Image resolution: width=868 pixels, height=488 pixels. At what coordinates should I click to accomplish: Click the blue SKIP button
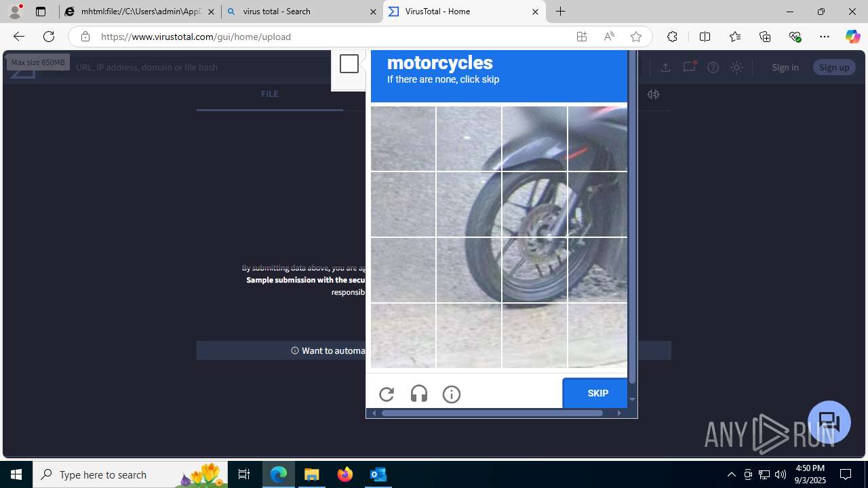(x=595, y=393)
